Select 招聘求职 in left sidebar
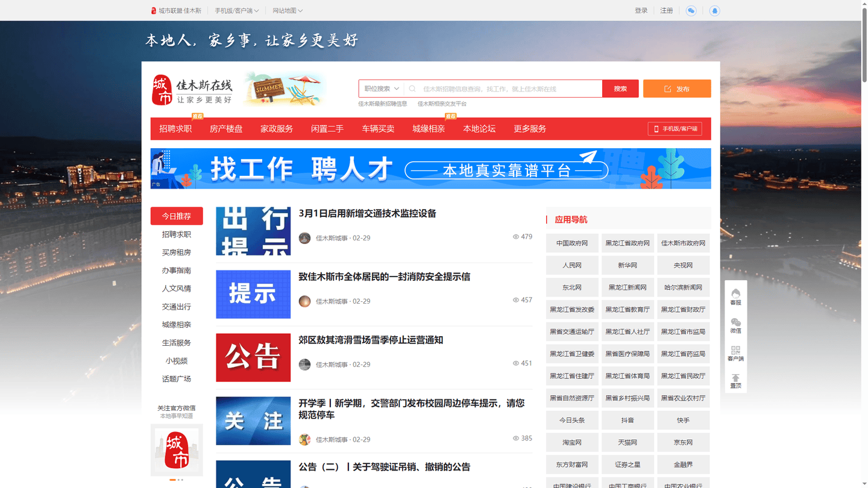Viewport: 868px width, 488px height. [x=177, y=234]
